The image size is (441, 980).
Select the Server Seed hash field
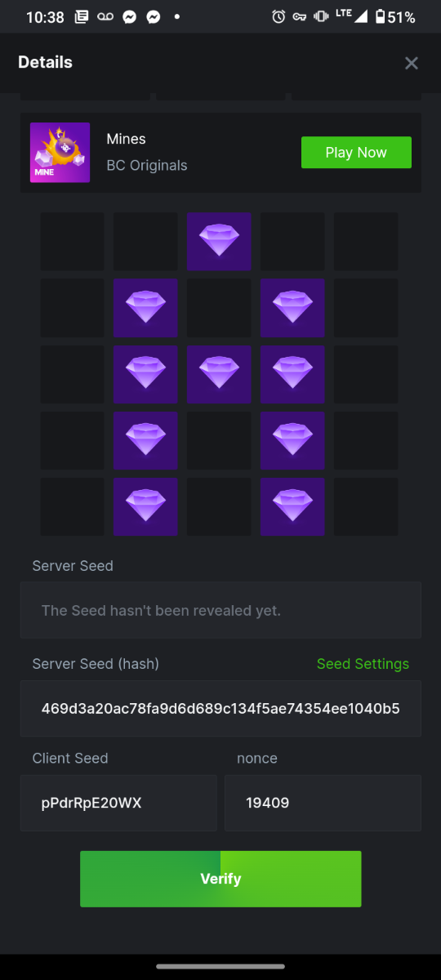[x=220, y=708]
